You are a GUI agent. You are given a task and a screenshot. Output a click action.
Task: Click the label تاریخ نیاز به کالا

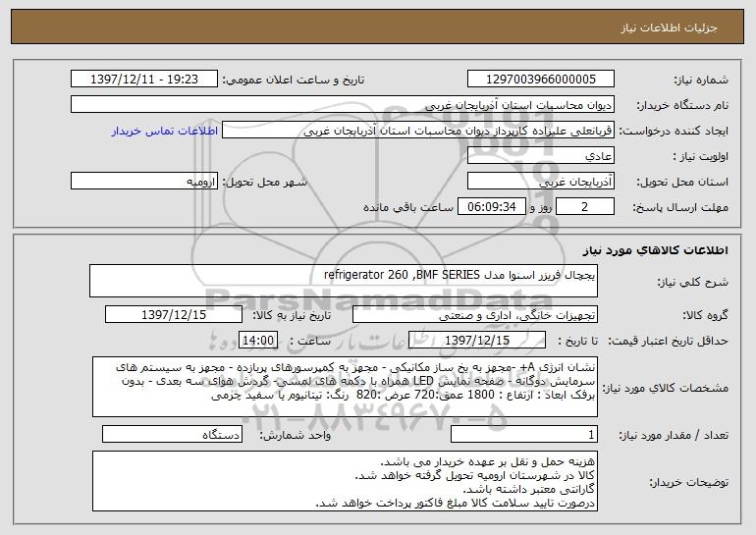click(292, 316)
